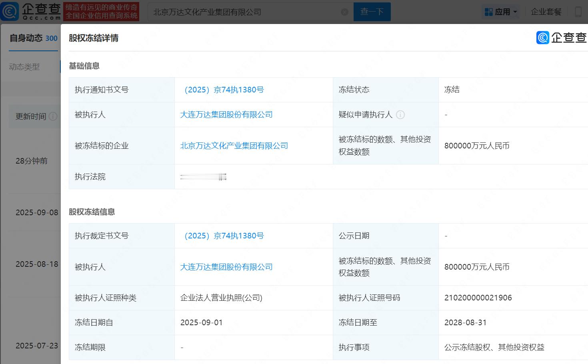
Task: Open 企业套餐 menu item
Action: click(546, 12)
